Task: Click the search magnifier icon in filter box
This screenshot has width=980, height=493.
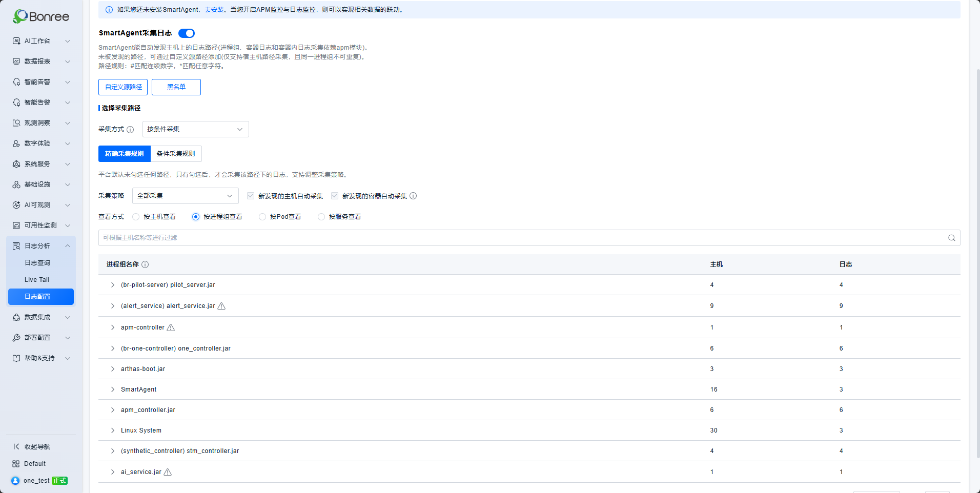Action: click(x=952, y=238)
